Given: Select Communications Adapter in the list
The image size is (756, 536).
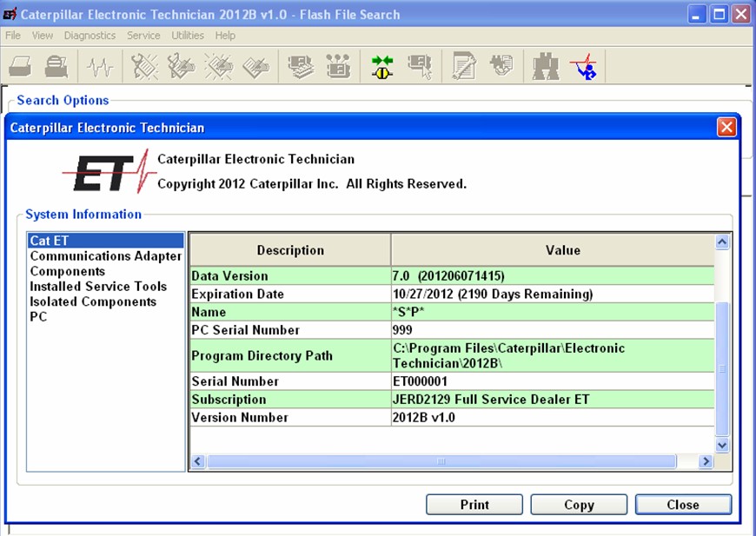Looking at the screenshot, I should pyautogui.click(x=106, y=256).
